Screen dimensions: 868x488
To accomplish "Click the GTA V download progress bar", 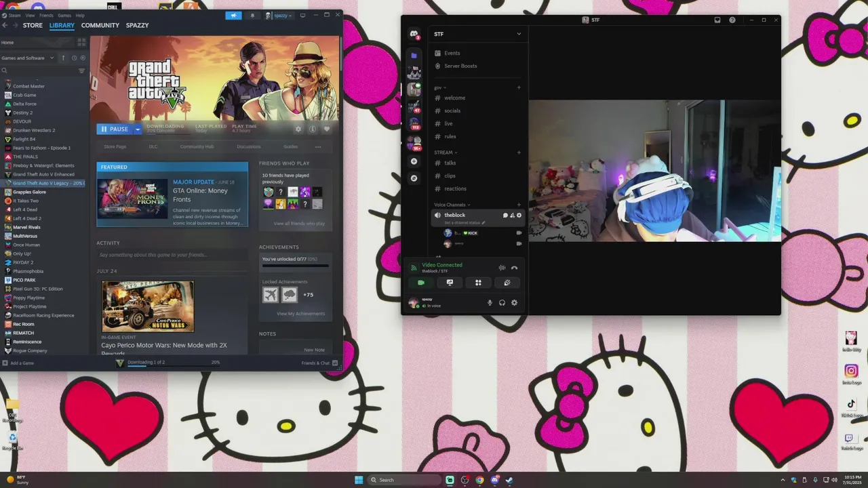I will pyautogui.click(x=174, y=366).
